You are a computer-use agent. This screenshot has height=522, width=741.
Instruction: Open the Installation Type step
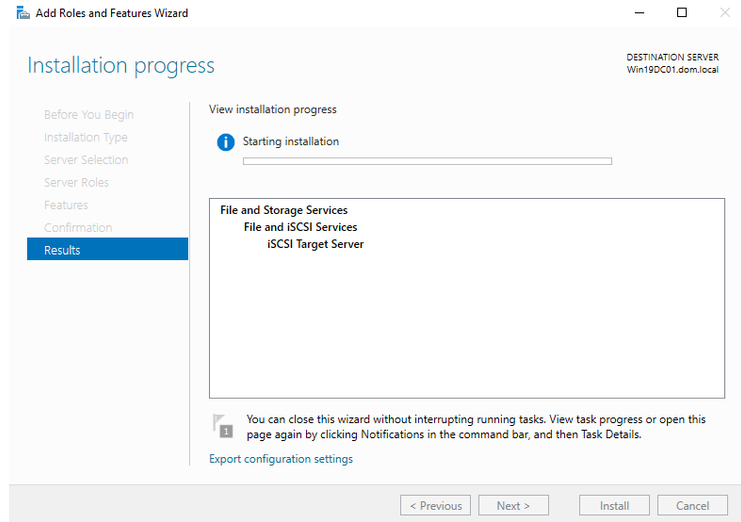pos(85,138)
